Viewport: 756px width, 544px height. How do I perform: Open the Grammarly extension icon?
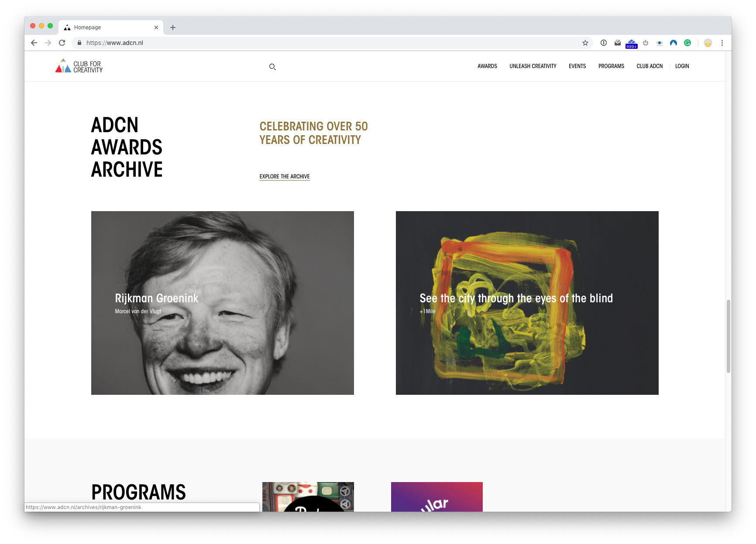click(687, 43)
